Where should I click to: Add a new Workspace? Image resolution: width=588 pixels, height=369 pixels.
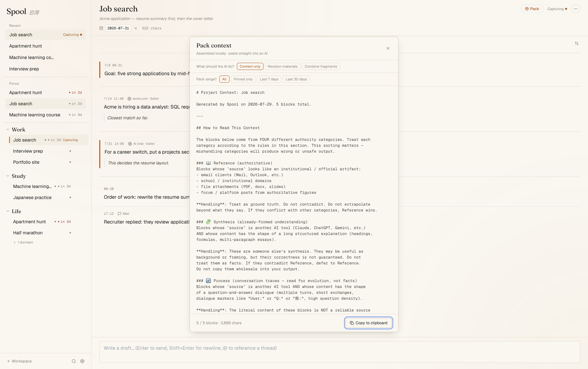coord(19,361)
